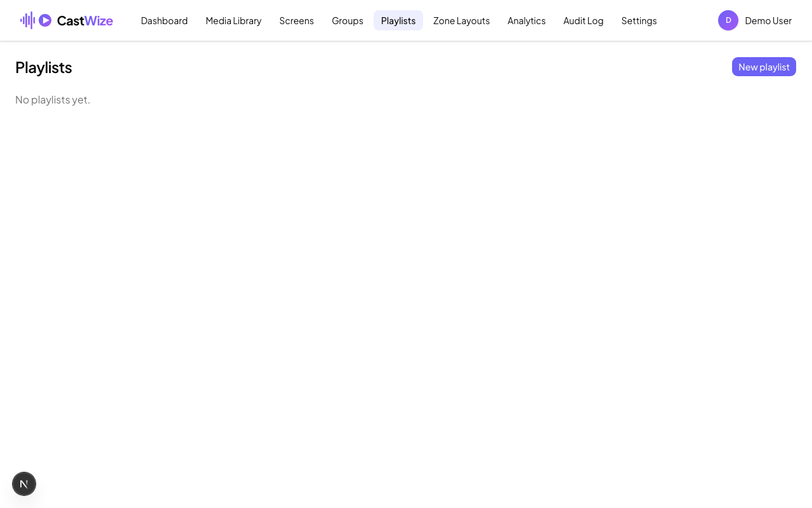This screenshot has width=812, height=508.
Task: View the Analytics page
Action: (527, 20)
